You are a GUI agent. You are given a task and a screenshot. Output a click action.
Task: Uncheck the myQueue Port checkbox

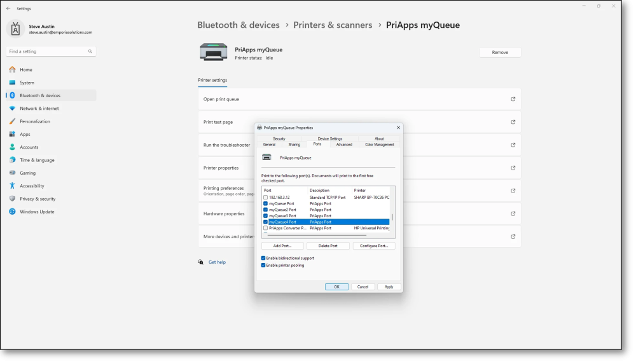pos(266,203)
